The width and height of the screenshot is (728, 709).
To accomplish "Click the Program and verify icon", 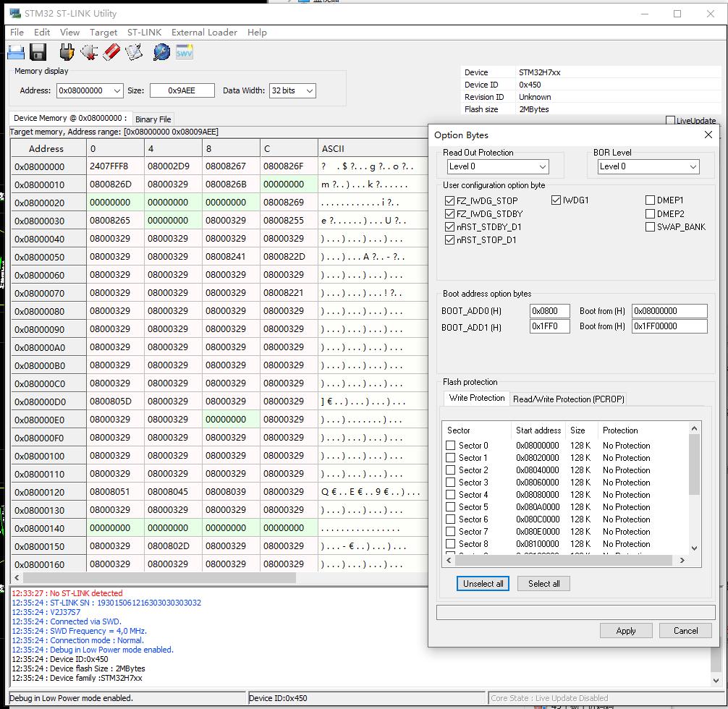I will point(134,52).
